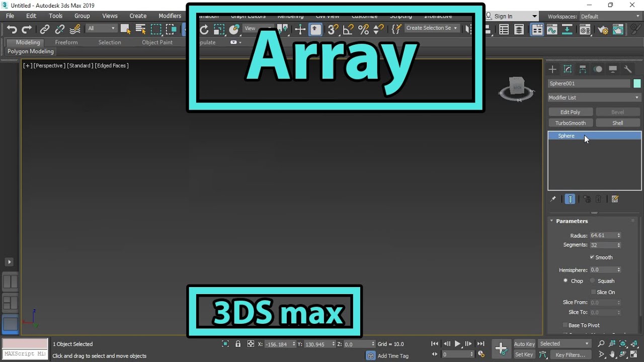
Task: Open the Select by Name list
Action: coord(141,29)
